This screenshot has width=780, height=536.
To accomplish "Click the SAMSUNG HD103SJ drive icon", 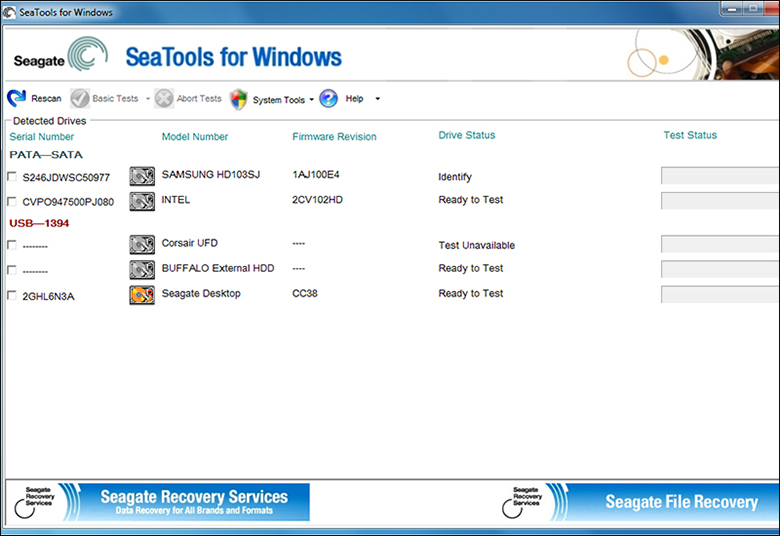I will (142, 177).
